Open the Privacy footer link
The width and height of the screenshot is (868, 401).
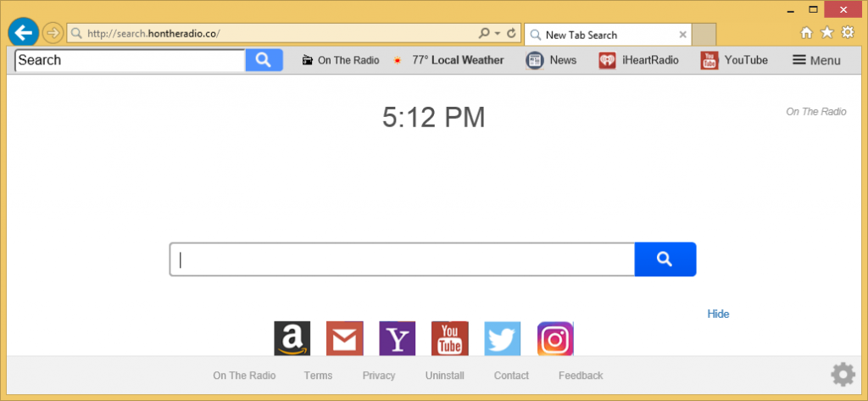(x=379, y=376)
